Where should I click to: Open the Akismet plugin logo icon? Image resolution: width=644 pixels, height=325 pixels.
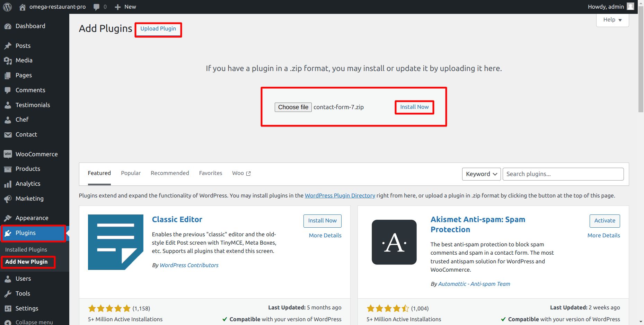[394, 242]
